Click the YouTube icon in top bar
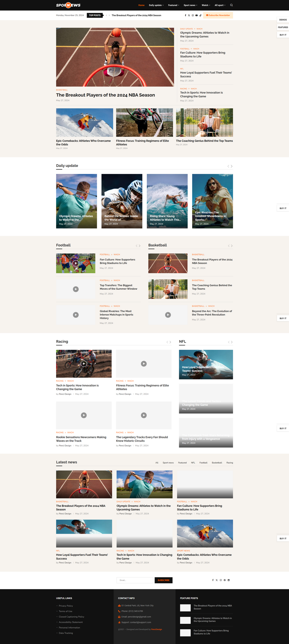The image size is (289, 644). tap(197, 15)
